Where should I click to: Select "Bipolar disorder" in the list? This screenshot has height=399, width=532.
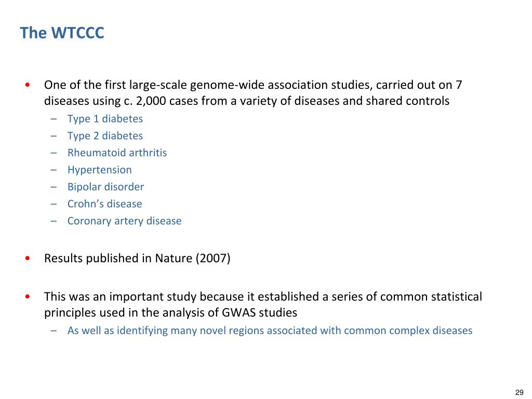[105, 187]
